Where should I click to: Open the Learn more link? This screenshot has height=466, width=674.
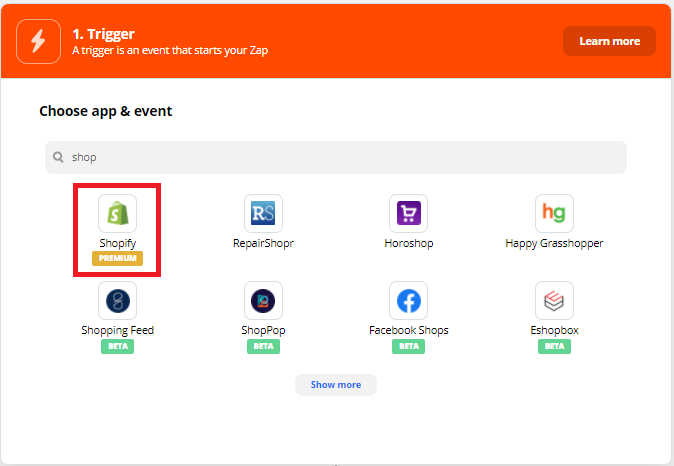[x=609, y=41]
